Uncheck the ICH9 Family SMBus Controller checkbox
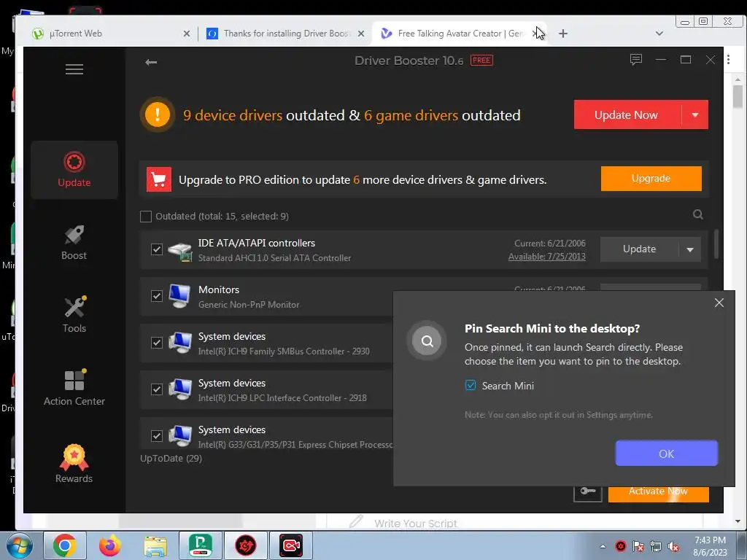This screenshot has width=747, height=560. pyautogui.click(x=157, y=343)
